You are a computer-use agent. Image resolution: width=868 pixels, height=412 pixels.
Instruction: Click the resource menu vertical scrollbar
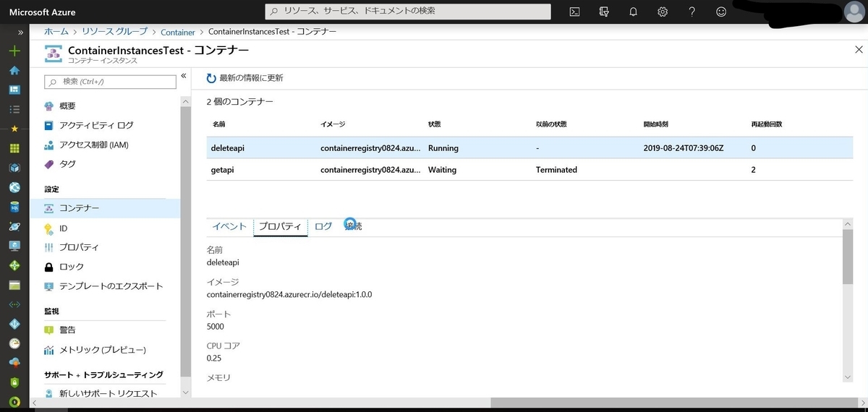185,241
